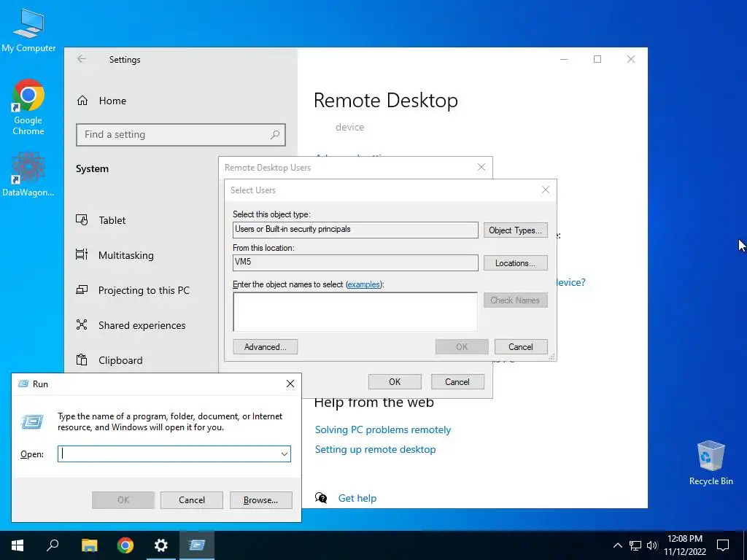
Task: Open taskbar Search magnifier
Action: 53,545
